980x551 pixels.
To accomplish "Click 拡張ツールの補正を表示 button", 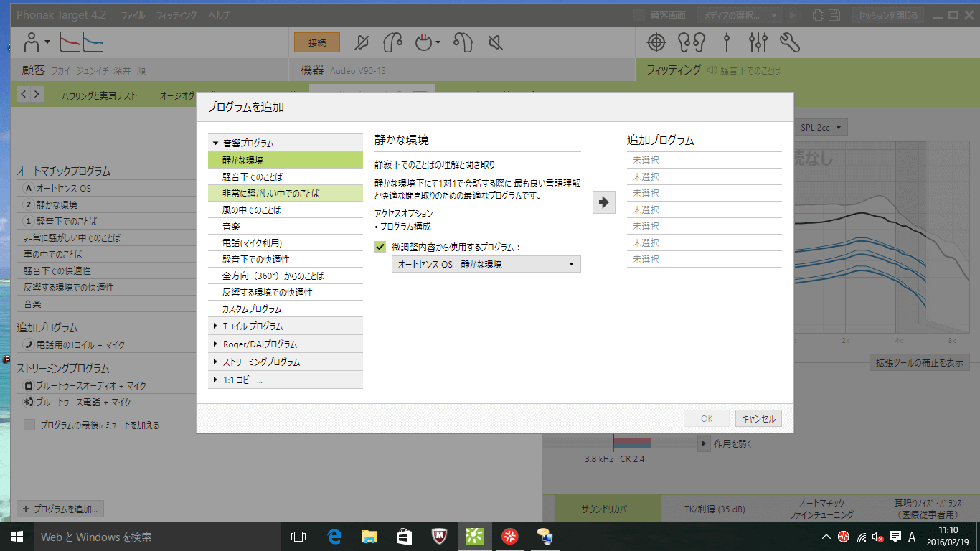I will pos(919,362).
